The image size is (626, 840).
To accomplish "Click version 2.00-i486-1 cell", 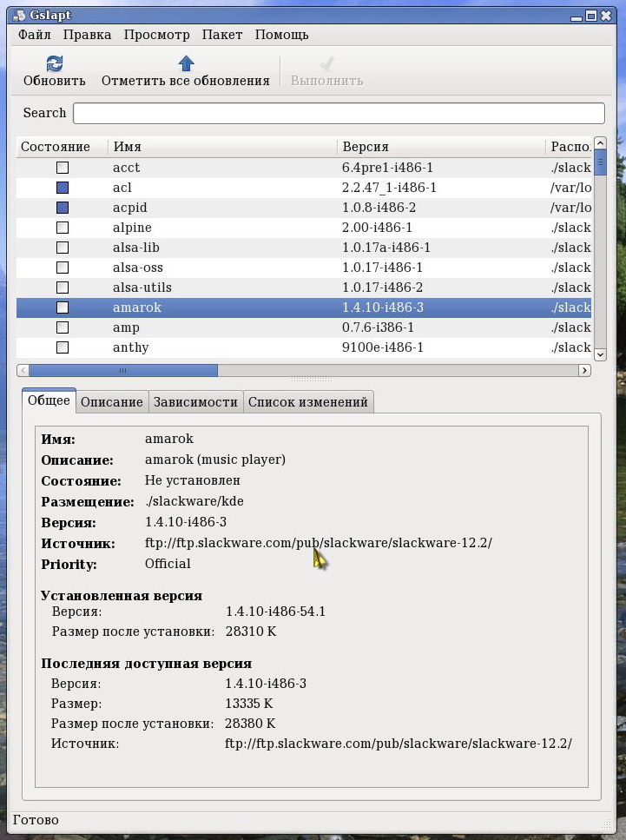I will pyautogui.click(x=377, y=228).
